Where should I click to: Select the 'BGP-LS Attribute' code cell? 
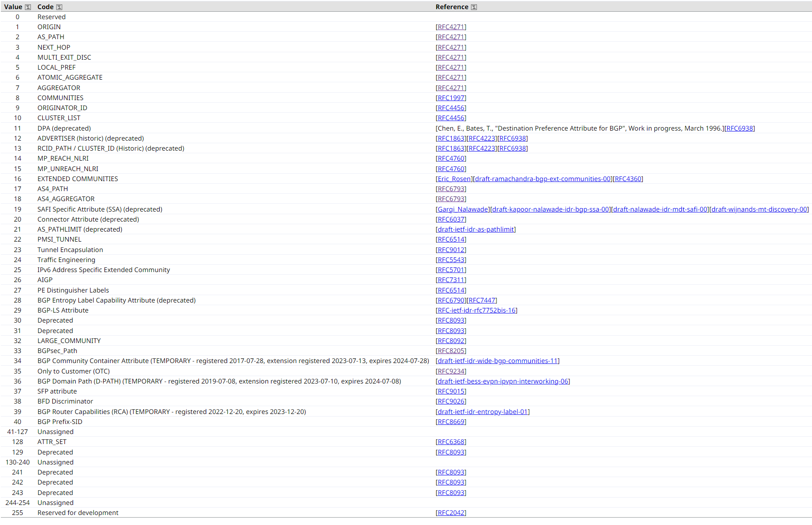[63, 310]
